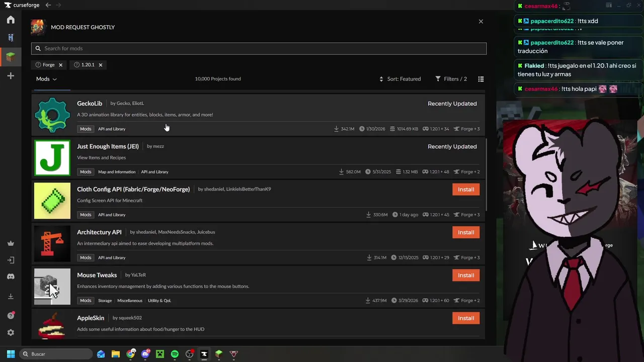Open the Hytale game icon in sidebar
Image resolution: width=644 pixels, height=362 pixels.
11,38
